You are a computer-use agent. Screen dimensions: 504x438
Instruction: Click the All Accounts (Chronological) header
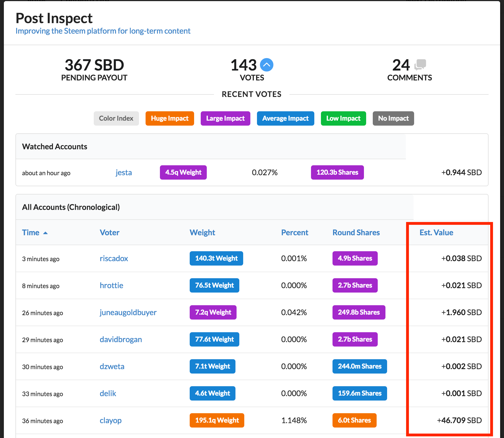coord(71,207)
